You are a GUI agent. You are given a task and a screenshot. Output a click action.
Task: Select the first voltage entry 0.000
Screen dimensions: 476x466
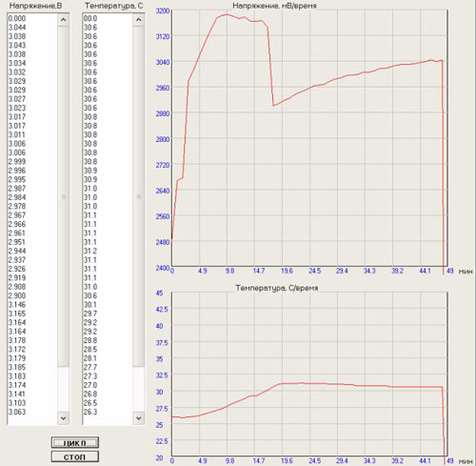pyautogui.click(x=17, y=18)
